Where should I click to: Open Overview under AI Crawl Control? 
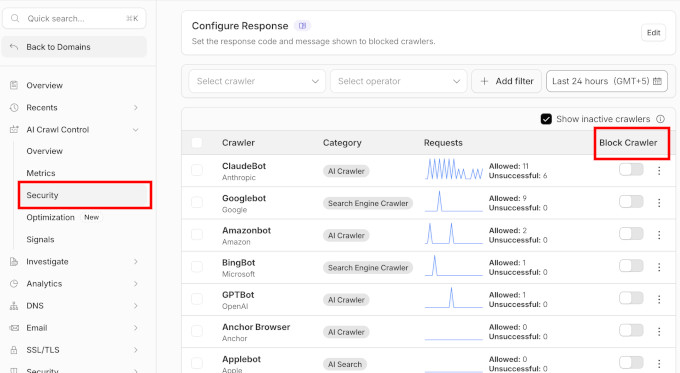coord(44,151)
